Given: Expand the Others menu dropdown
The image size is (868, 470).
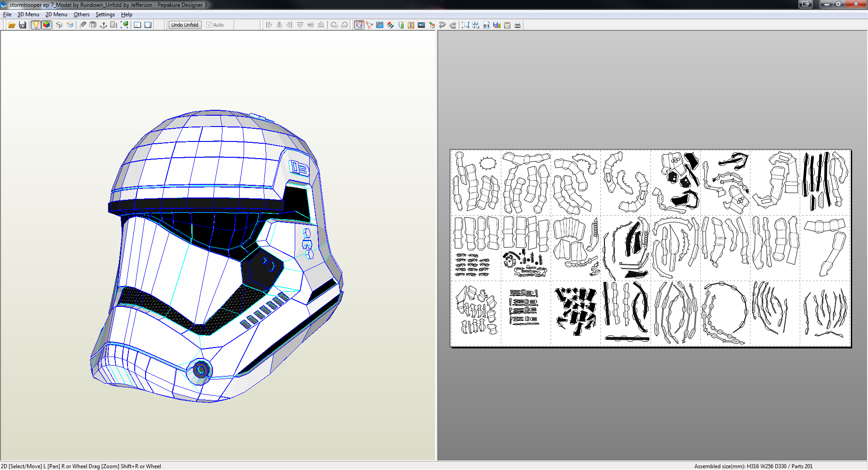Looking at the screenshot, I should click(x=81, y=14).
